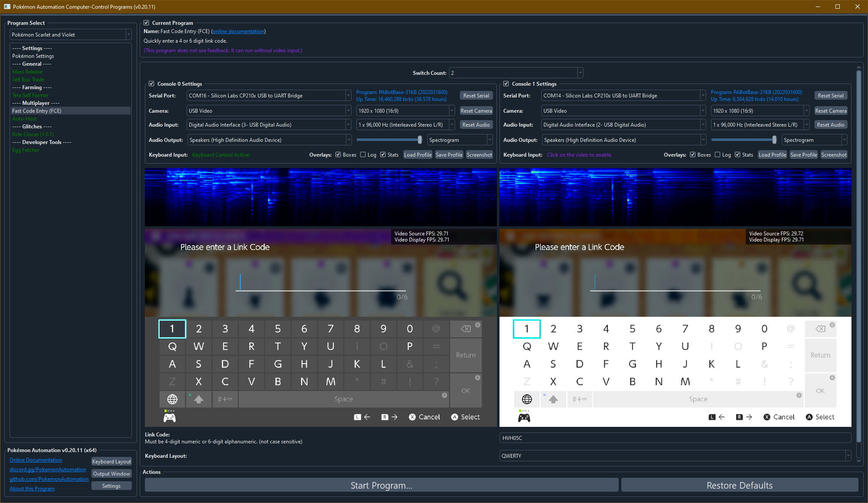This screenshot has width=868, height=503.
Task: Select Egg Fetcher in program list
Action: click(26, 150)
